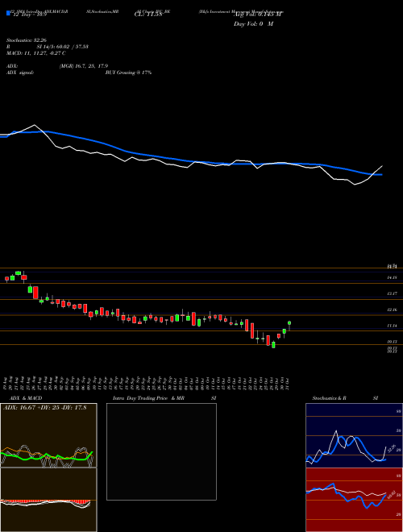The height and width of the screenshot is (532, 403).
Task: Click the last green candlestick on 31 Oct
Action: point(289,324)
